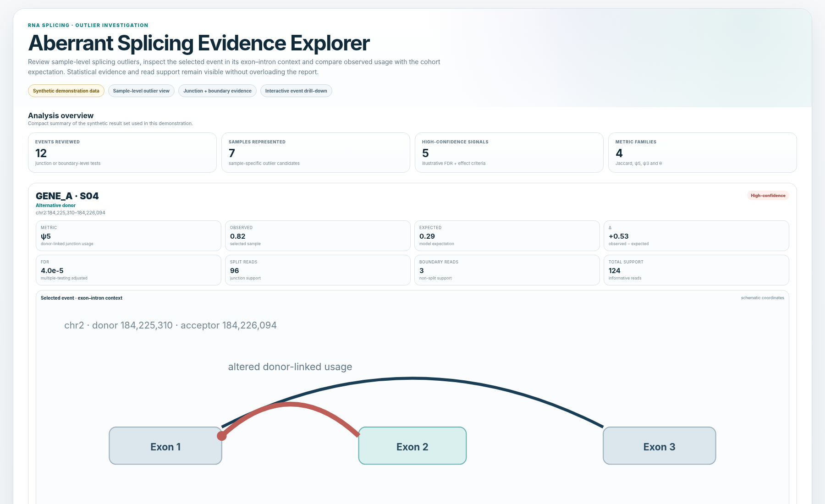Image resolution: width=825 pixels, height=504 pixels.
Task: Select the highlighted Exon 2 box
Action: [x=412, y=446]
